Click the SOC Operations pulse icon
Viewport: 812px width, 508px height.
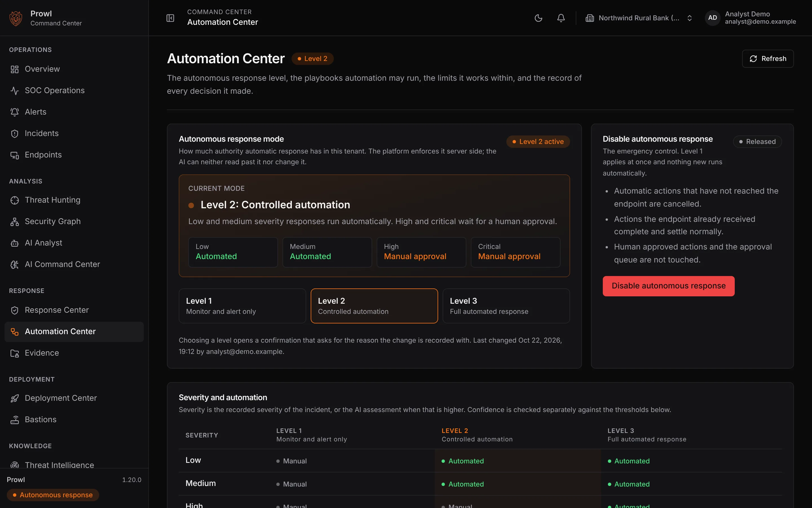pos(14,91)
